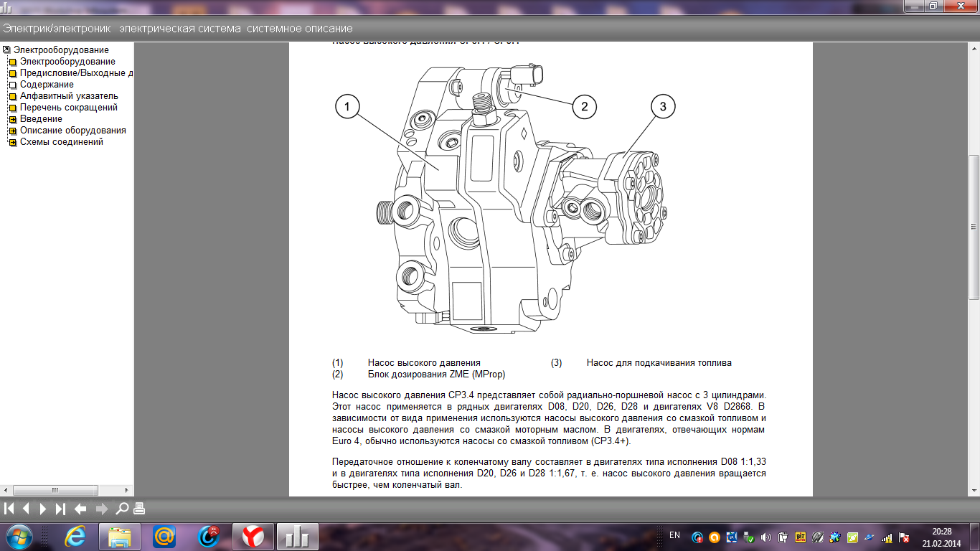Go to the previous page
The width and height of the screenshot is (980, 551).
click(26, 509)
